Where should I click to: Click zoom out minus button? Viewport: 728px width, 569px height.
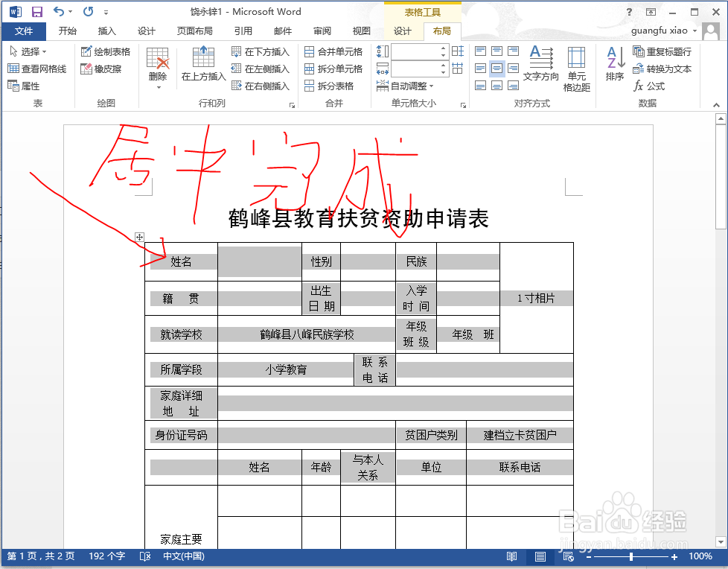[x=589, y=556]
